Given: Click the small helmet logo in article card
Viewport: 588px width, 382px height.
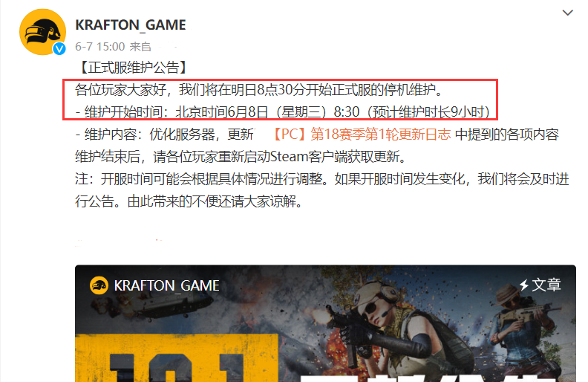Looking at the screenshot, I should pos(99,285).
